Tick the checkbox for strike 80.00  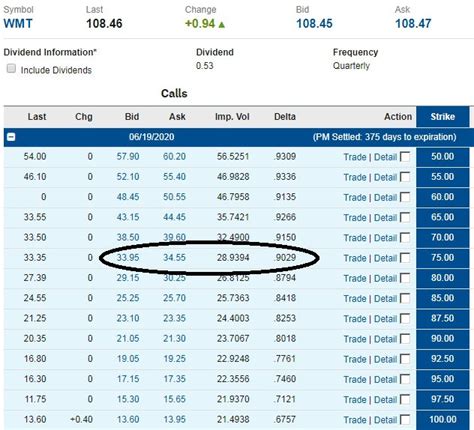405,278
